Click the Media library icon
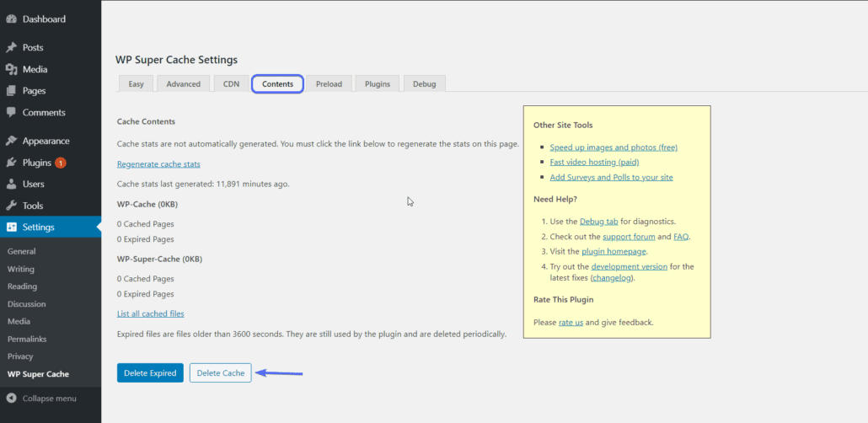The height and width of the screenshot is (423, 868). [x=11, y=69]
